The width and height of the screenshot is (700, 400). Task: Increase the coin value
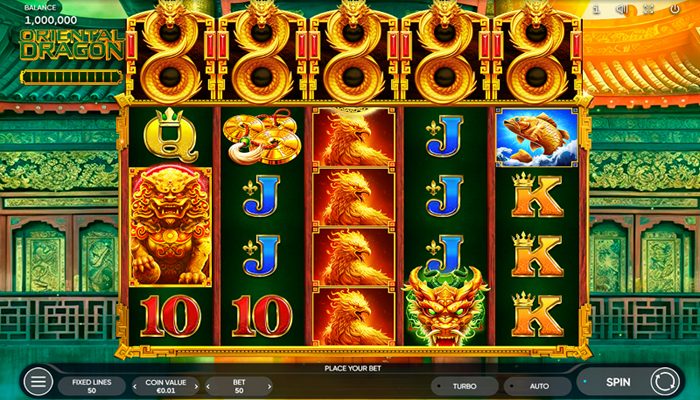(x=196, y=387)
